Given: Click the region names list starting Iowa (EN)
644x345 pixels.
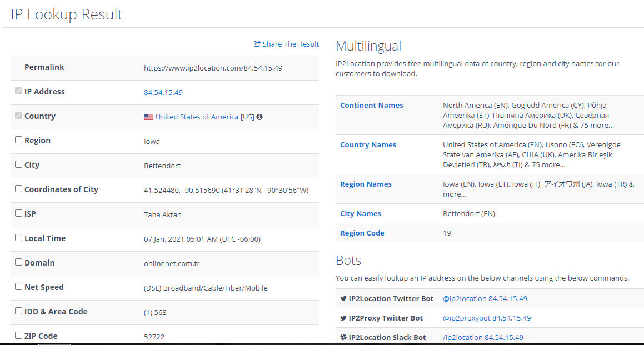Looking at the screenshot, I should (538, 189).
